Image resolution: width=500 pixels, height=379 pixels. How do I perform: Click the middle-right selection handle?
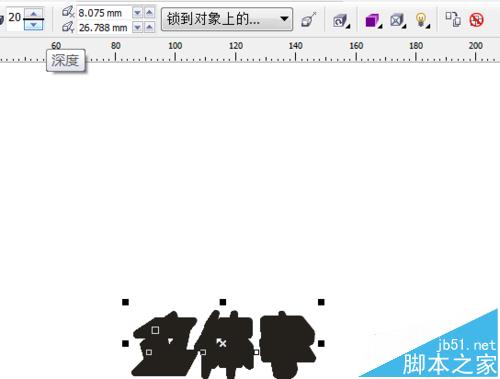321,343
